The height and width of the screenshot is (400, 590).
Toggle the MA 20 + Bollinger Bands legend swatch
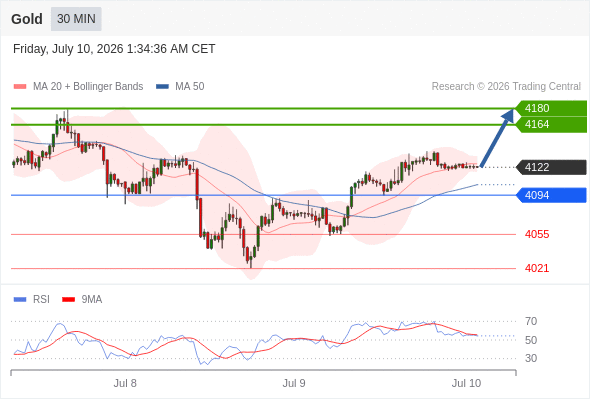point(20,87)
